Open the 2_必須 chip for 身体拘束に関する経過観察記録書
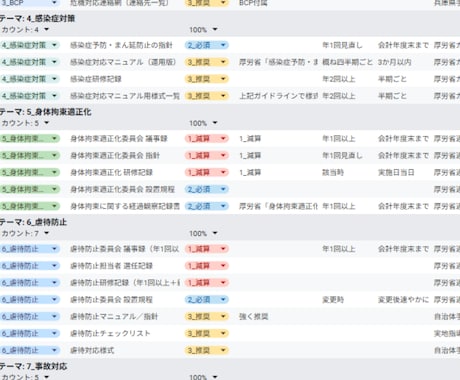Image resolution: width=460 pixels, height=380 pixels. [x=207, y=206]
